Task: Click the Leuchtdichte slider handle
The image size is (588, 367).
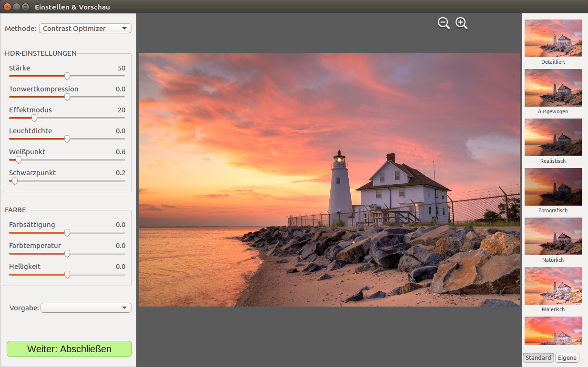Action: (x=67, y=139)
